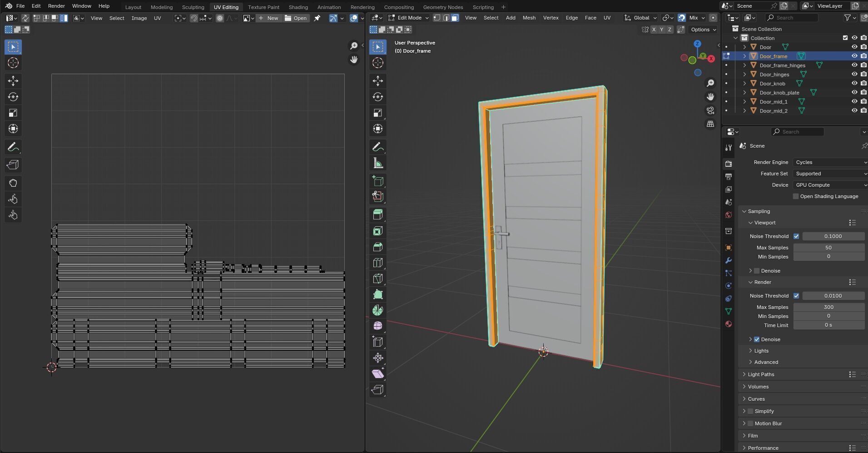Select the Bevel tool

pyautogui.click(x=377, y=247)
